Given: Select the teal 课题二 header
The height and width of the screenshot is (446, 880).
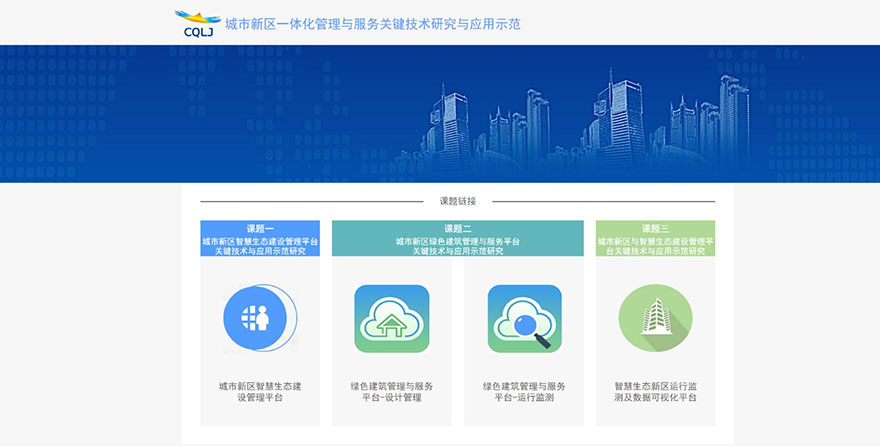Looking at the screenshot, I should point(457,229).
